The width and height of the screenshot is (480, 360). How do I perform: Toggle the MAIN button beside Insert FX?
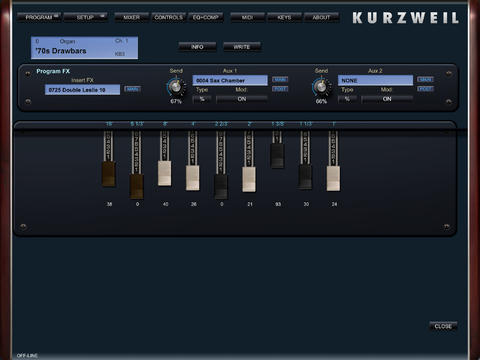pyautogui.click(x=132, y=89)
